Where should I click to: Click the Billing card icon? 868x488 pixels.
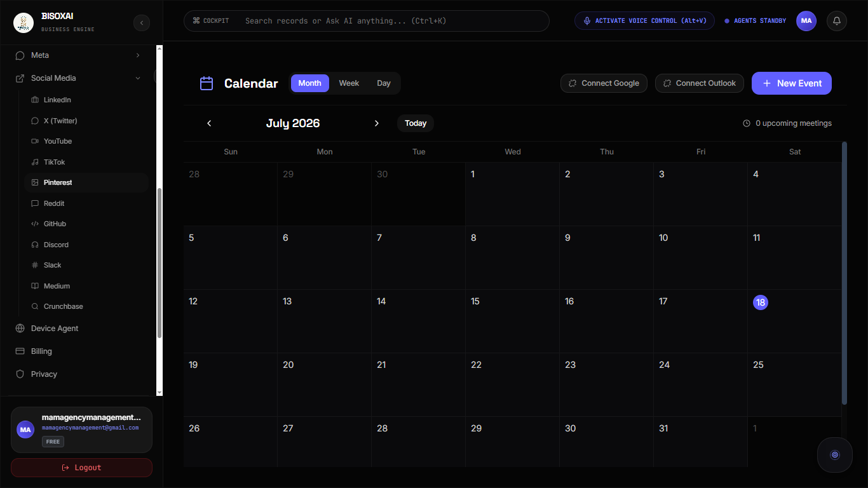20,351
